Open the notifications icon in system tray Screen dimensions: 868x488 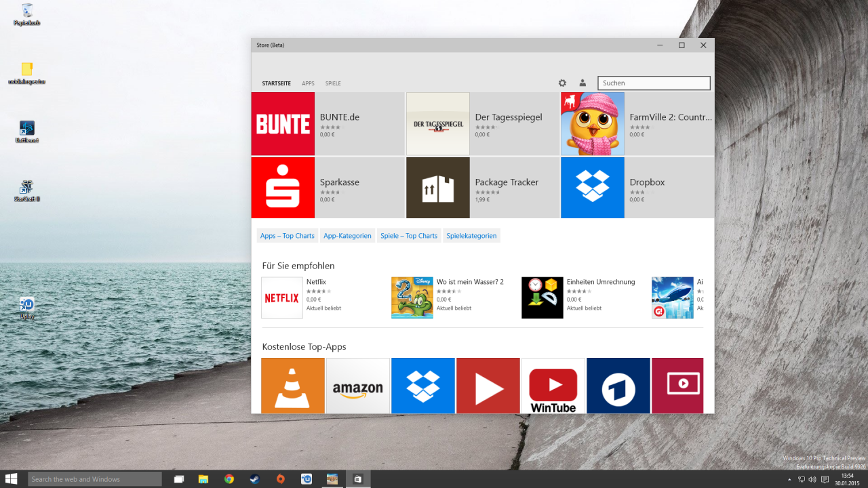825,479
